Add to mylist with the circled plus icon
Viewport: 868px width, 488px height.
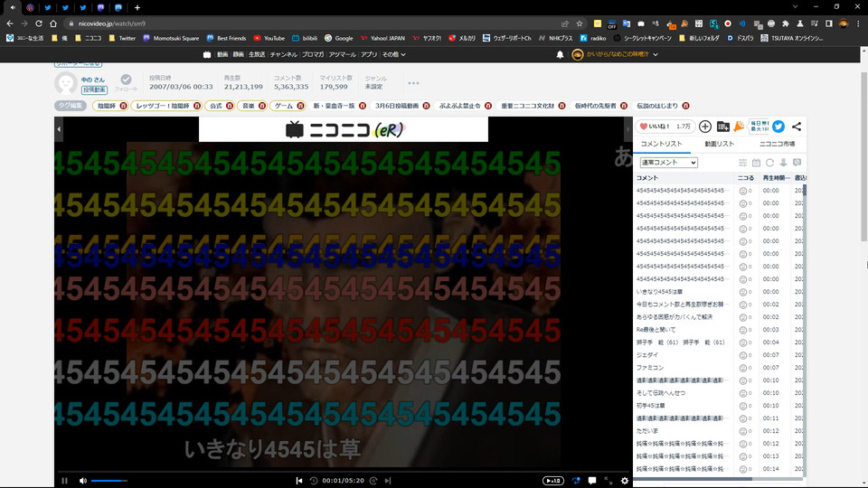[704, 127]
